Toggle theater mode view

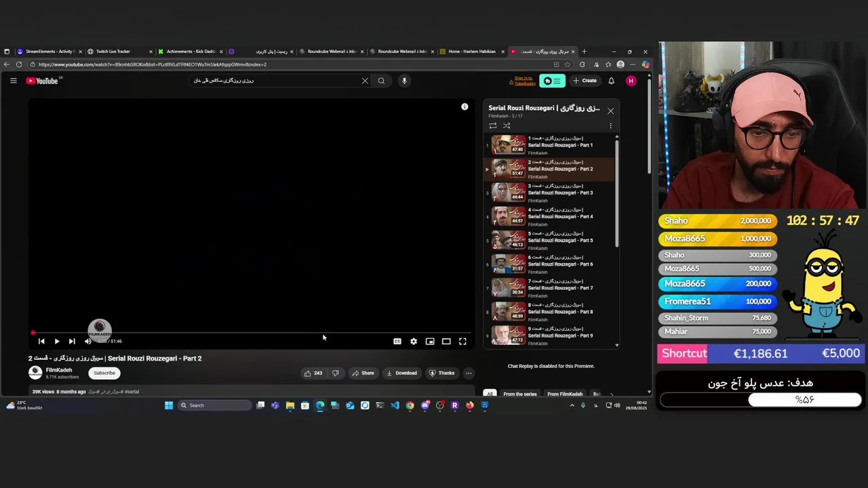point(446,342)
